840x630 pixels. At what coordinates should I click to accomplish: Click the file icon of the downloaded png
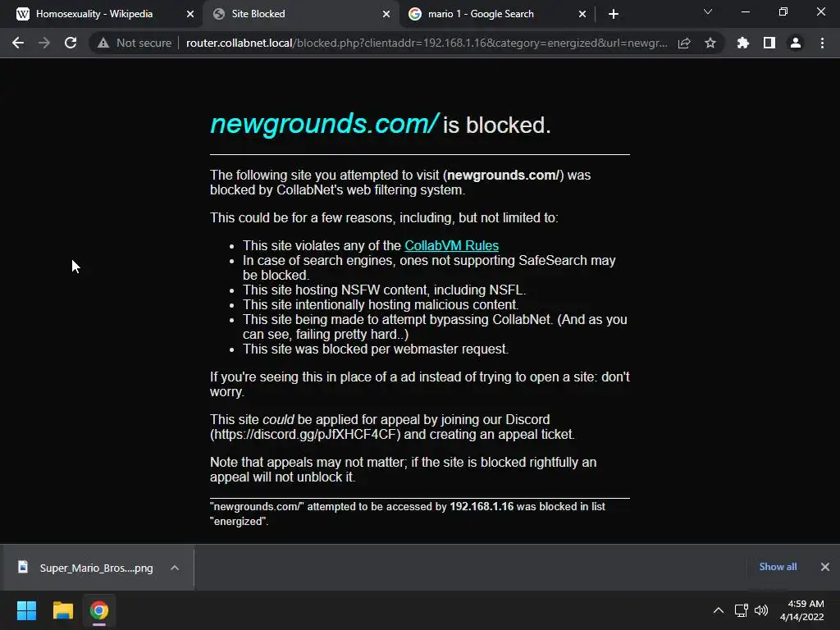(23, 567)
